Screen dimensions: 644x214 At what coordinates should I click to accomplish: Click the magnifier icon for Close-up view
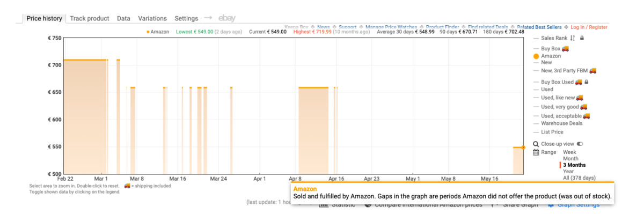[536, 144]
